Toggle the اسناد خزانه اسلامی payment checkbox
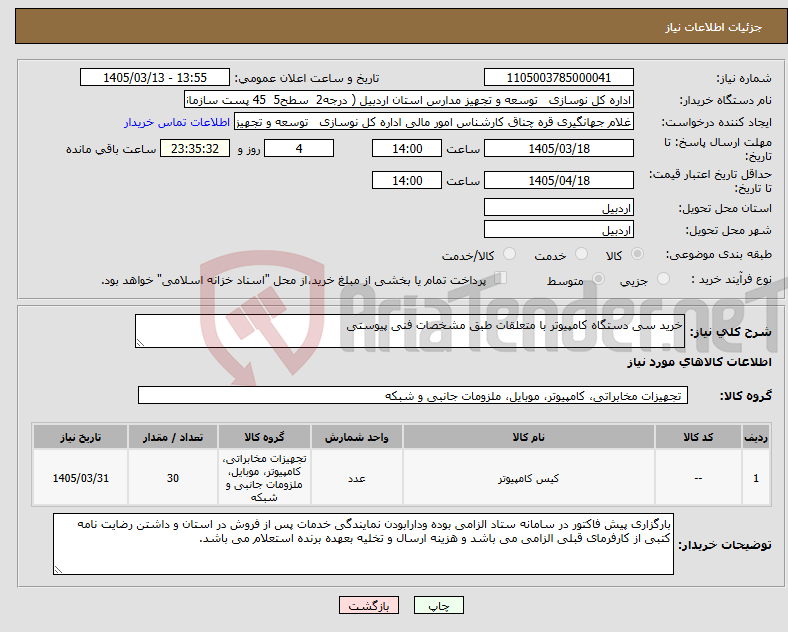The width and height of the screenshot is (788, 632). [x=501, y=278]
